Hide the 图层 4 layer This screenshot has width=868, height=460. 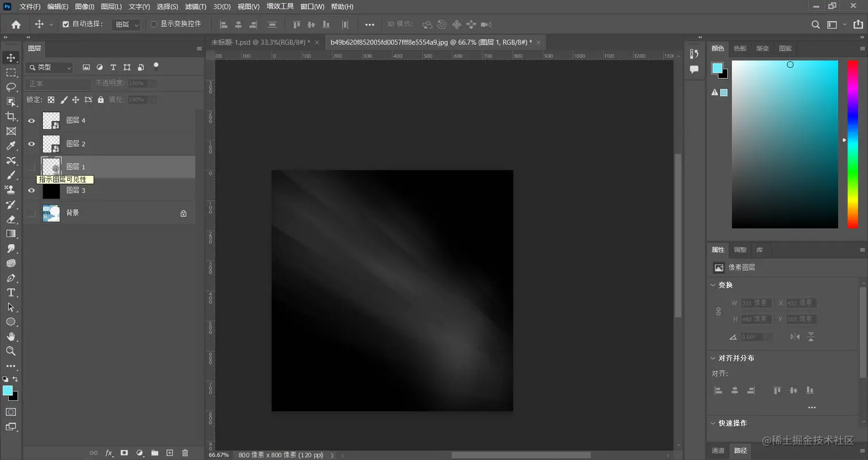(x=32, y=120)
